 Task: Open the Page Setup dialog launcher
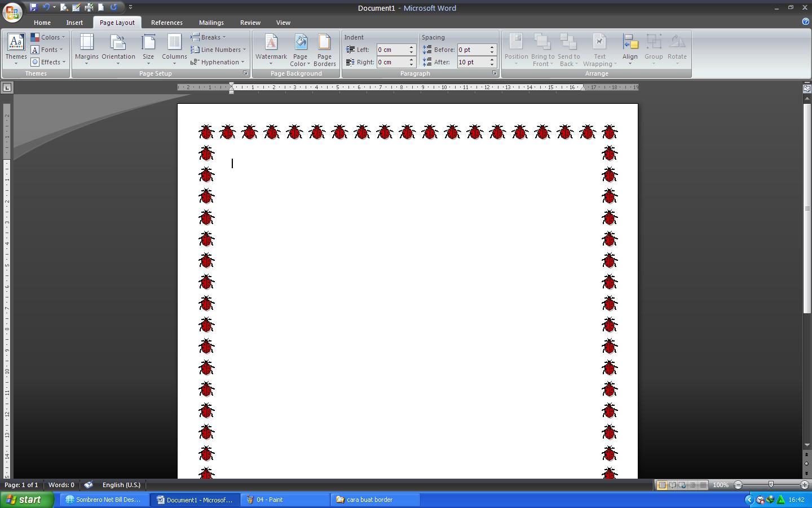[x=245, y=73]
